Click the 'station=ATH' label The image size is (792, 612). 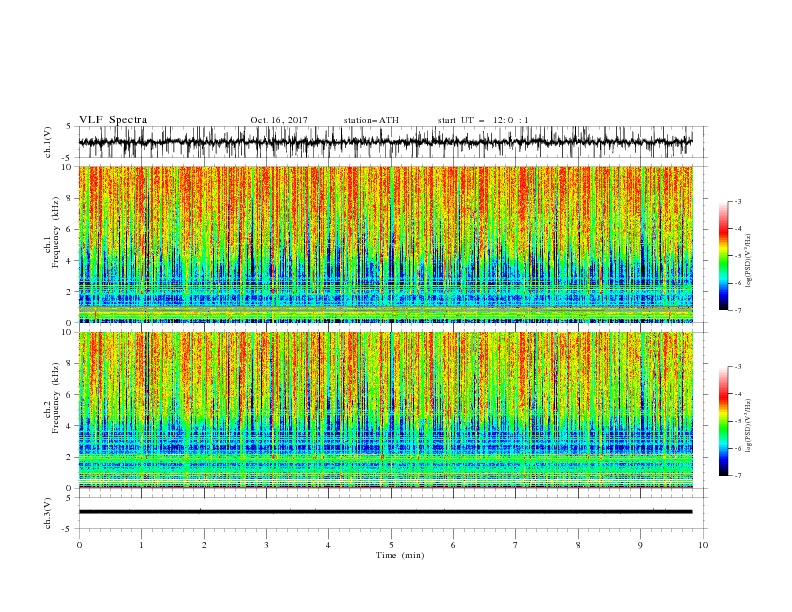pos(371,120)
